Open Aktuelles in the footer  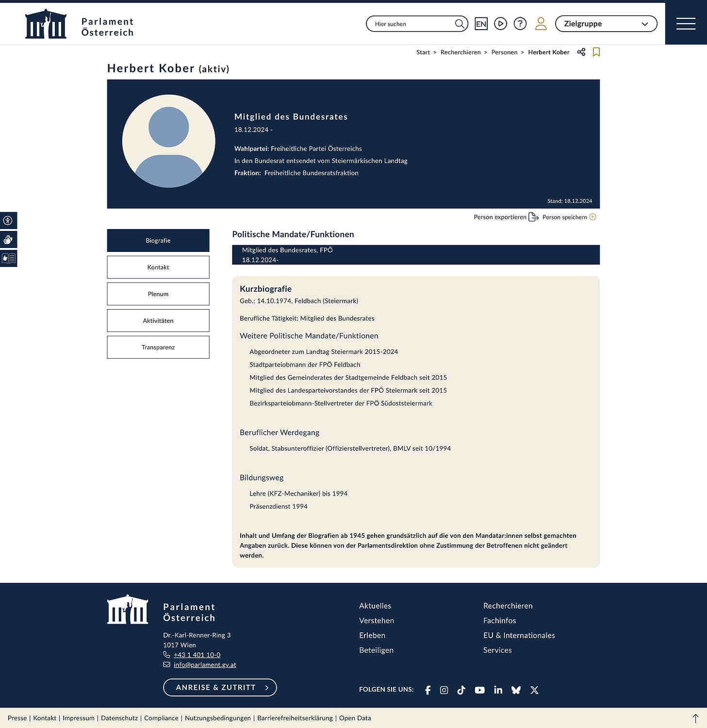375,606
